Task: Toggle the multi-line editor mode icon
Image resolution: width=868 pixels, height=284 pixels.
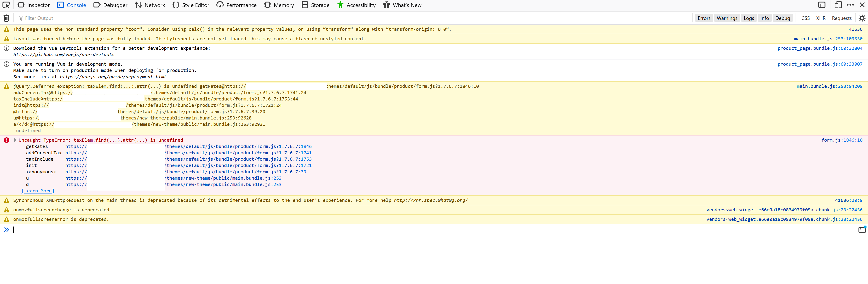Action: coord(862,230)
